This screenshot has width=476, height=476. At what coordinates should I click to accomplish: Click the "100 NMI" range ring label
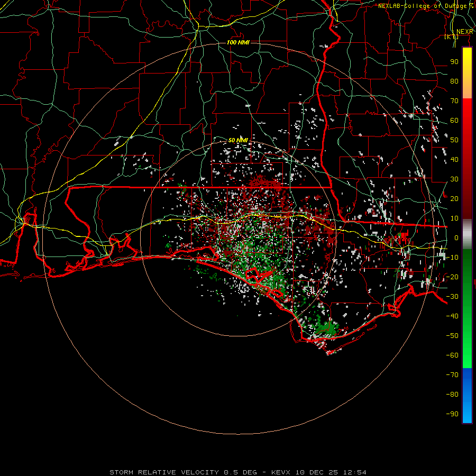pyautogui.click(x=238, y=42)
